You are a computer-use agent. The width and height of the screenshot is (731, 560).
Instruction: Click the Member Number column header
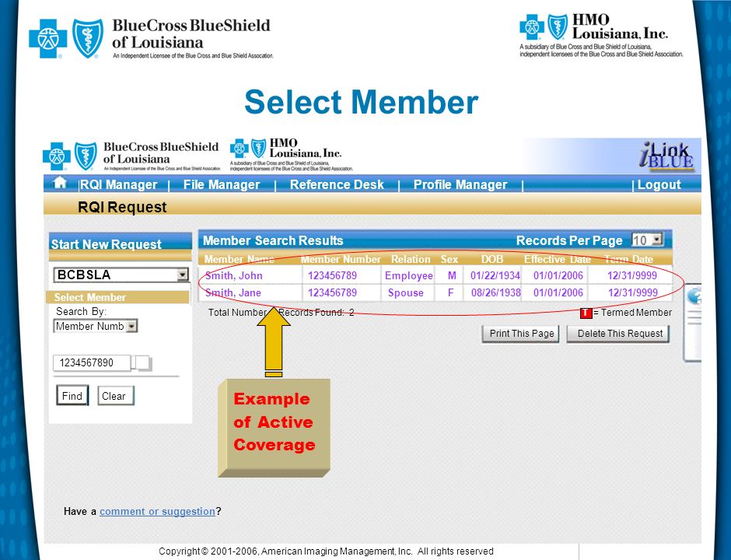[341, 259]
